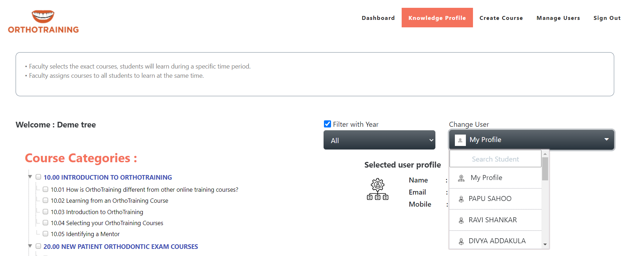The width and height of the screenshot is (644, 256).
Task: Go to Create Course page
Action: coord(501,18)
